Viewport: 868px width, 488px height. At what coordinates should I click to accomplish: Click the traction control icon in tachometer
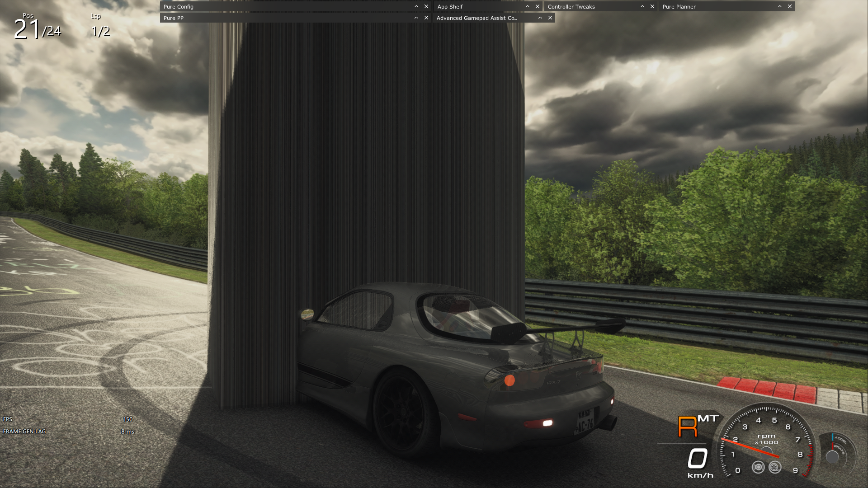click(775, 467)
